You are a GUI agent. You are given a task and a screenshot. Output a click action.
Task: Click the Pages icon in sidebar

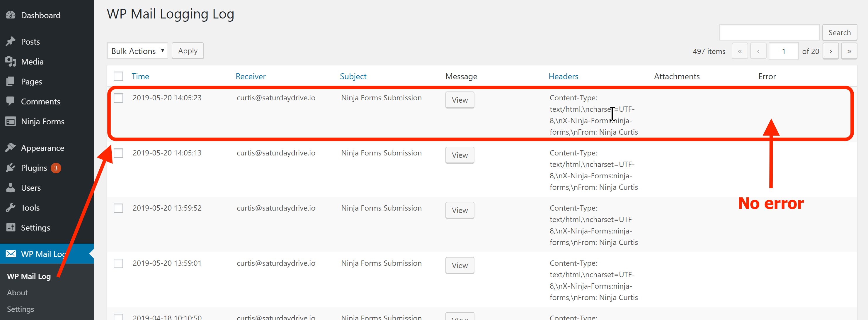click(x=11, y=81)
